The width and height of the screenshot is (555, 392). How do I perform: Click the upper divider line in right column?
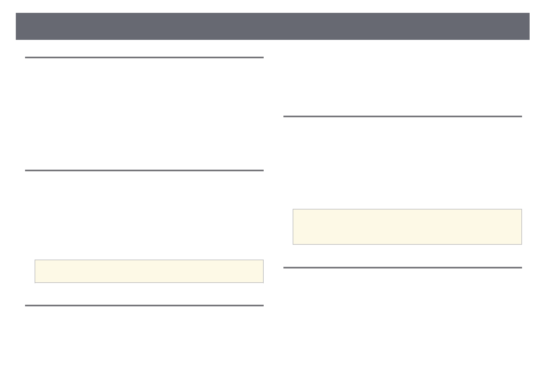coord(402,116)
